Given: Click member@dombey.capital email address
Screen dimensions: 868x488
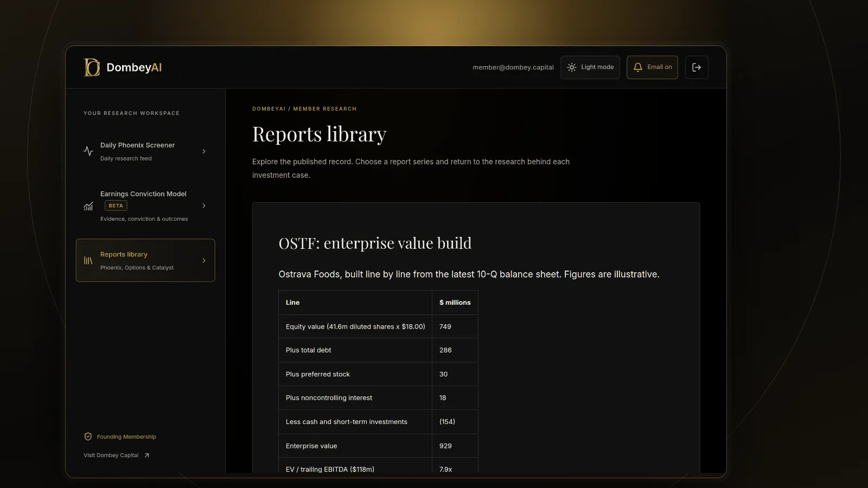Looking at the screenshot, I should (513, 67).
